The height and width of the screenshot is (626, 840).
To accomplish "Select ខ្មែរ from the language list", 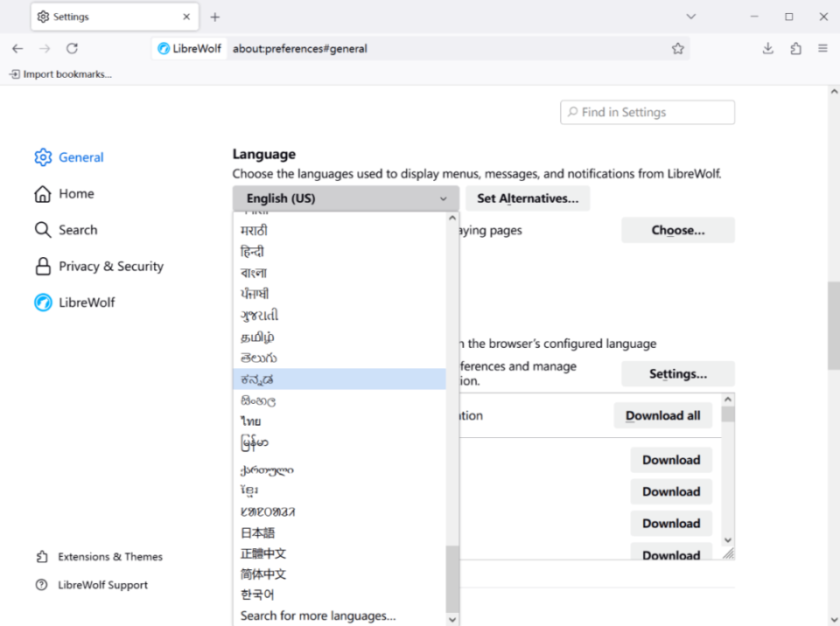I will coord(339,490).
